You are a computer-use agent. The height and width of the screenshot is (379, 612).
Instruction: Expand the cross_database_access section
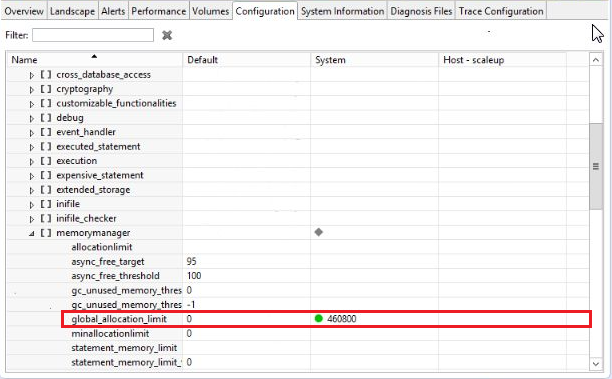click(32, 75)
